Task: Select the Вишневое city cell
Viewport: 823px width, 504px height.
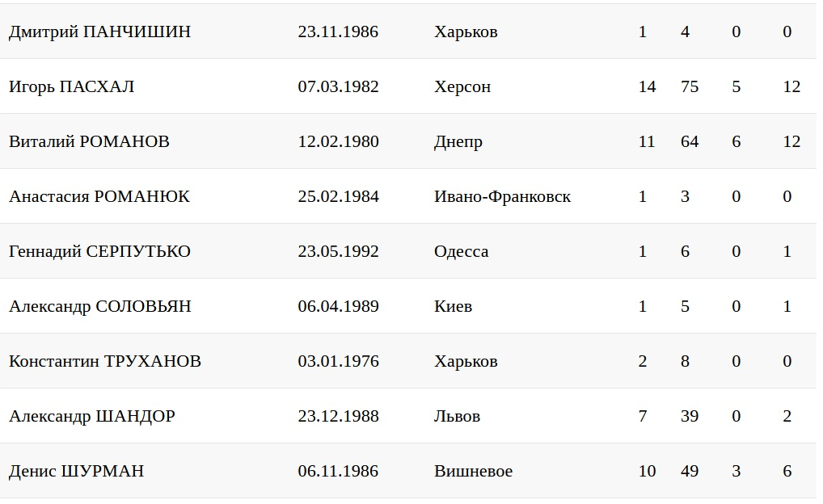Action: (x=473, y=472)
